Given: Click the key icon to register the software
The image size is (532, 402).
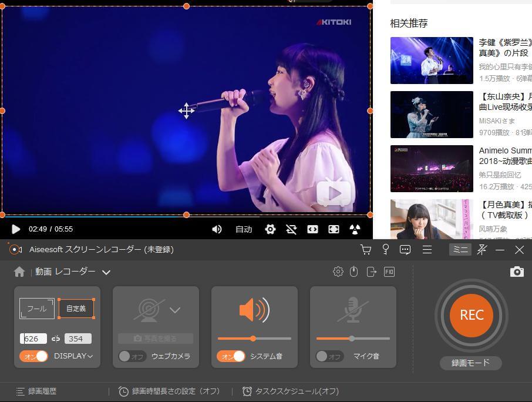Looking at the screenshot, I should pos(385,249).
